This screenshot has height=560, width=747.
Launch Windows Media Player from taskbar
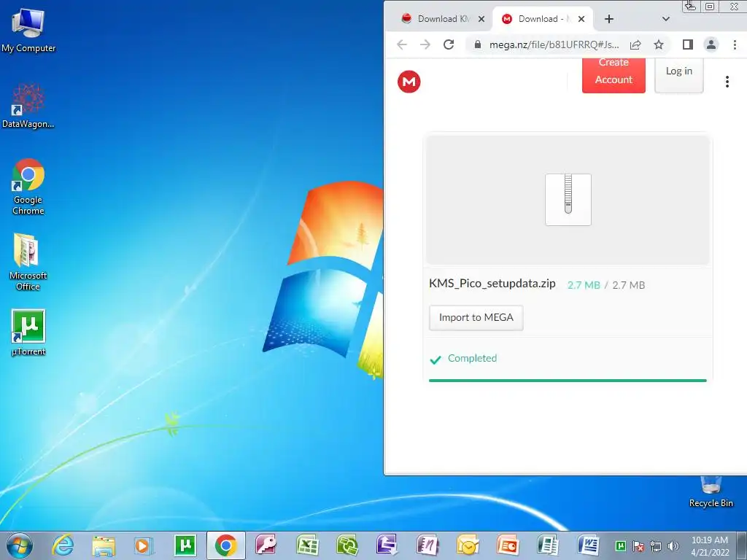[x=144, y=545]
